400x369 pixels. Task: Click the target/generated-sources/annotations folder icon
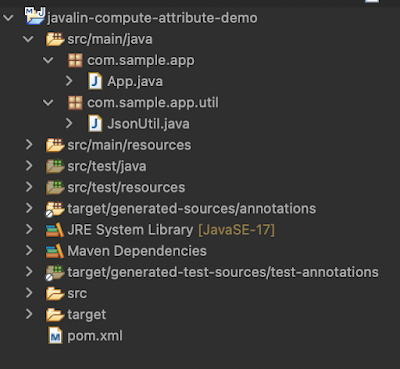click(x=55, y=209)
